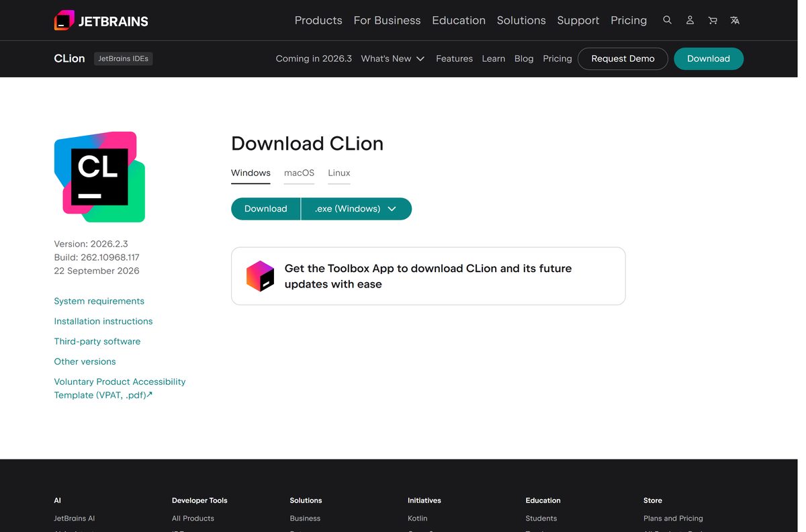Click the Store footer heading
This screenshot has width=806, height=532.
coord(653,500)
